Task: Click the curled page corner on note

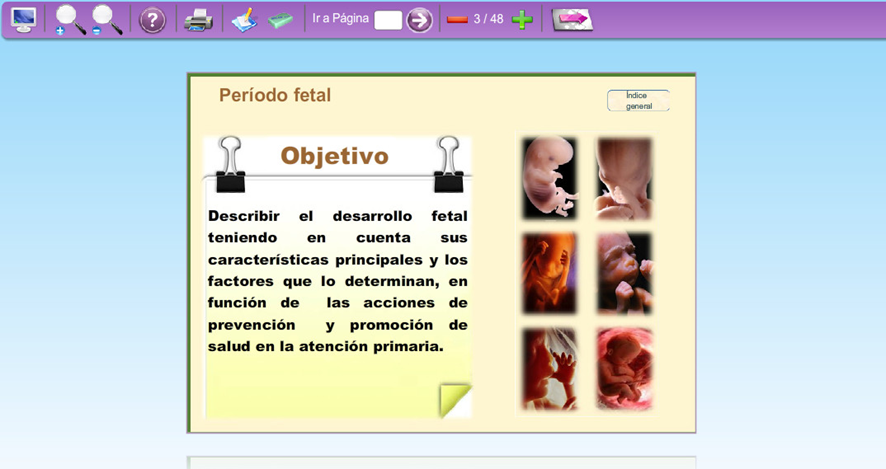Action: [455, 399]
